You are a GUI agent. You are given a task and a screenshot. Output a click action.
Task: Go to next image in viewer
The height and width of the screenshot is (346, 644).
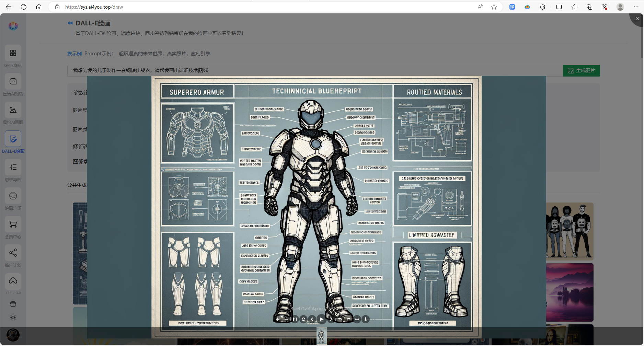tap(331, 319)
